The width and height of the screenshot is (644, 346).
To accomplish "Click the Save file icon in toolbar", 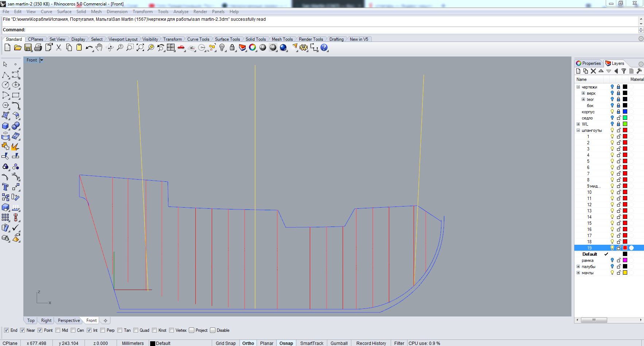I will pos(28,48).
